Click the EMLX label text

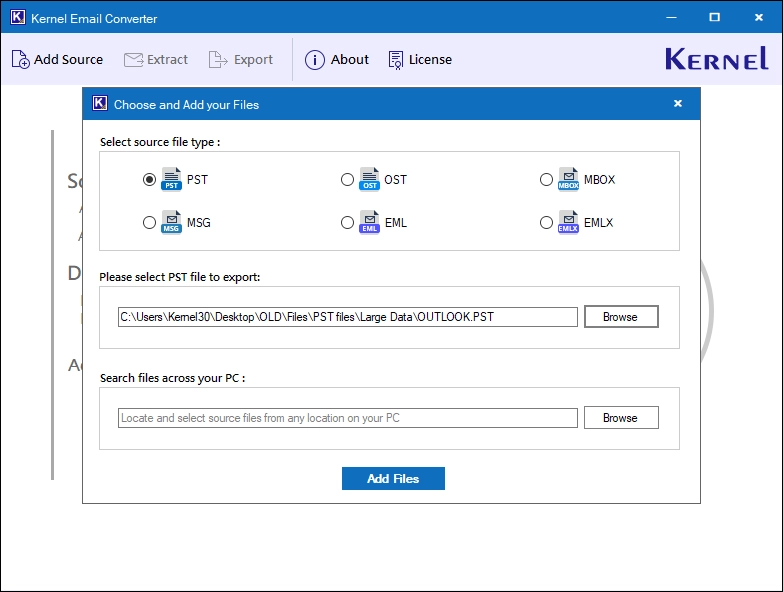pos(598,223)
